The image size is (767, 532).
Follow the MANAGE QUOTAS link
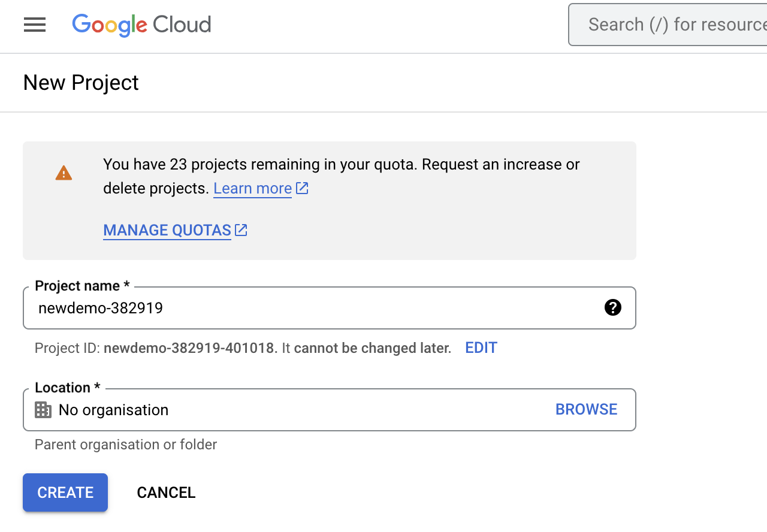point(167,231)
